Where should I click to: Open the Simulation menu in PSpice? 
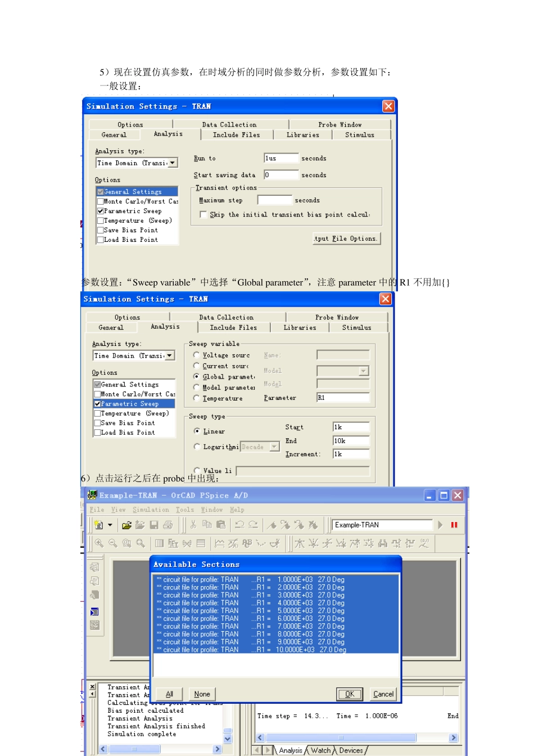[151, 510]
